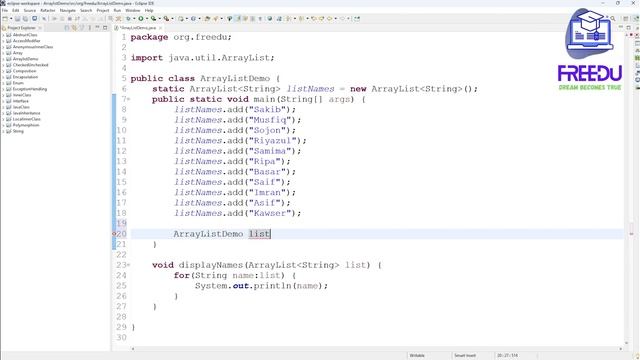Image resolution: width=640 pixels, height=360 pixels.
Task: Minimize the editor area
Action: click(x=621, y=28)
